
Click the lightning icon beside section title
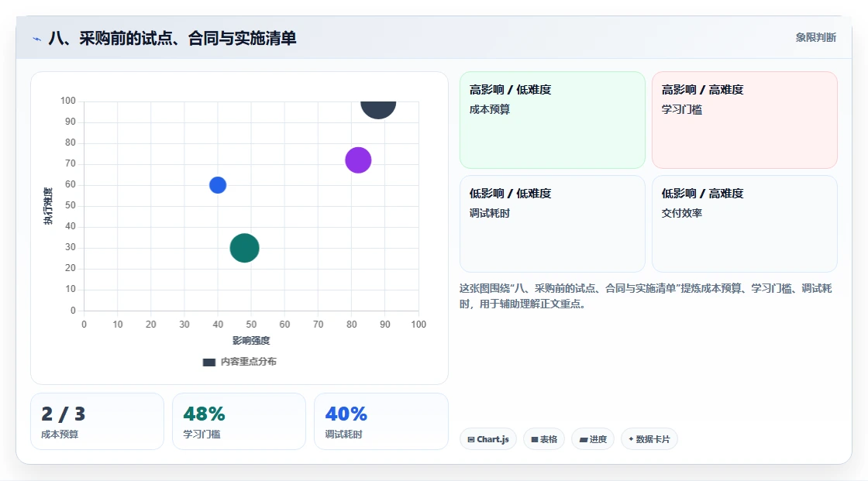37,39
